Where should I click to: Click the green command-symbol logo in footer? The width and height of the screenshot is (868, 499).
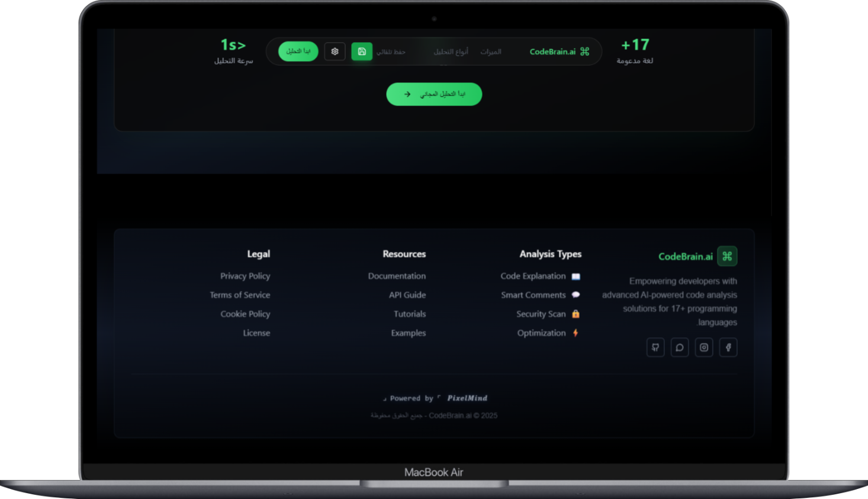(727, 256)
